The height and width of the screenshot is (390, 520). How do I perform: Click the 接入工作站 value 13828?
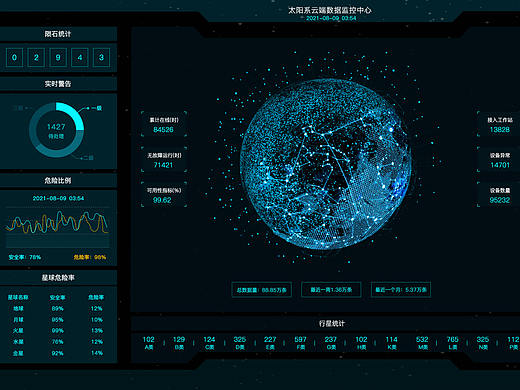[500, 130]
